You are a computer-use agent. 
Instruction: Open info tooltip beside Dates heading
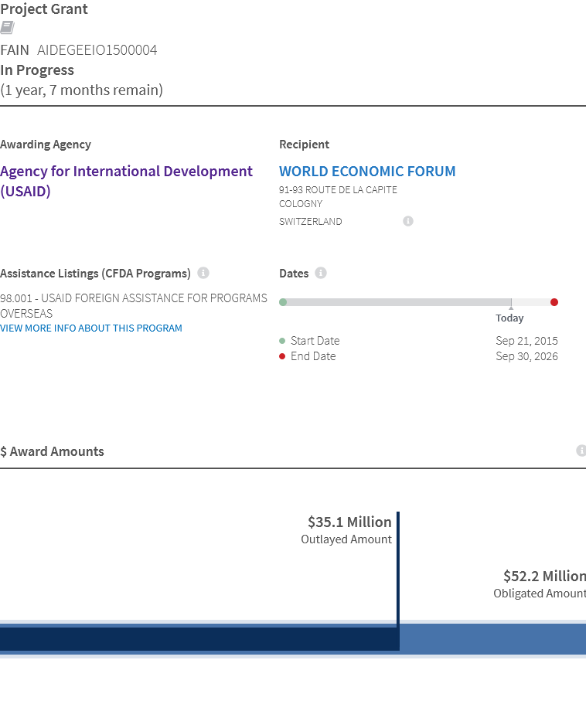point(320,273)
